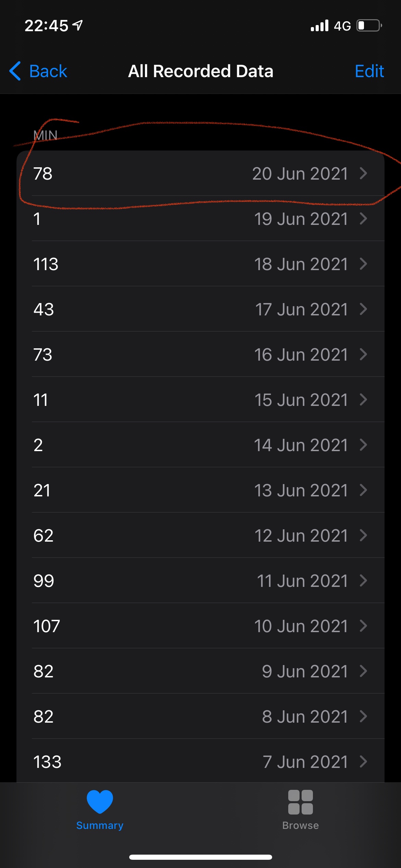This screenshot has height=868, width=401.
Task: Expand the 10 Jun 2021 row chevron
Action: 363,626
